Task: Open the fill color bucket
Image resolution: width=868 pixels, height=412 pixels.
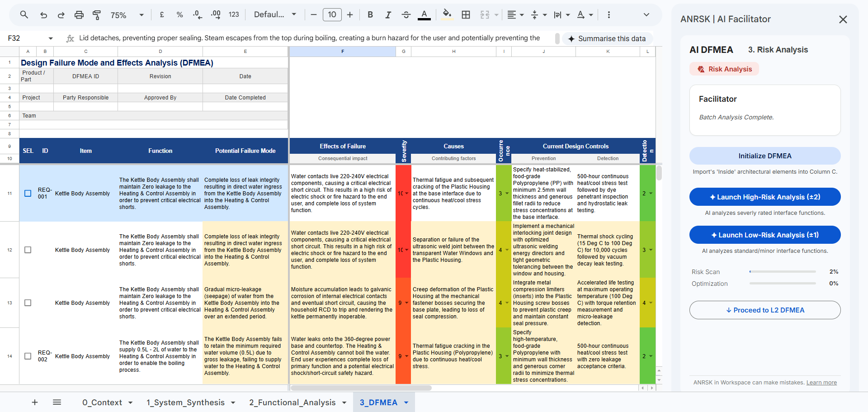Action: tap(447, 14)
